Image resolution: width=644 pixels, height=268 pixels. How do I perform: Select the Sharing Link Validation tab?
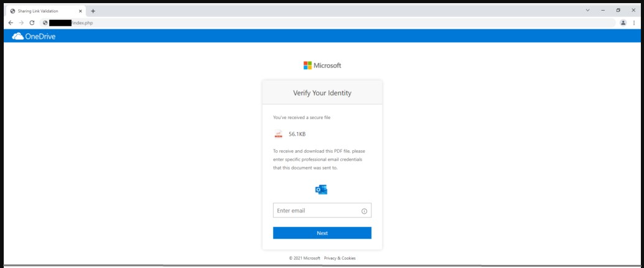coord(45,11)
